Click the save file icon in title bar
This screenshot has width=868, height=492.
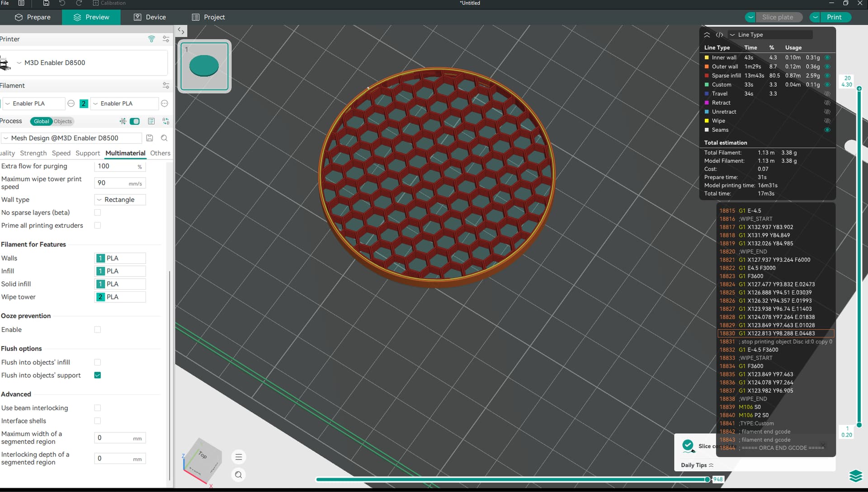(x=46, y=3)
